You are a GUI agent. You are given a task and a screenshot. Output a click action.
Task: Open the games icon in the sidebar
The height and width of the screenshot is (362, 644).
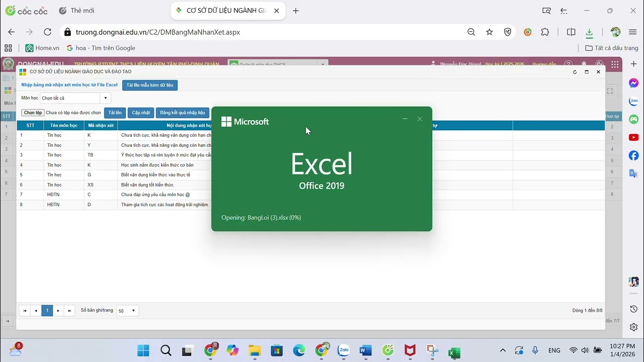[633, 119]
